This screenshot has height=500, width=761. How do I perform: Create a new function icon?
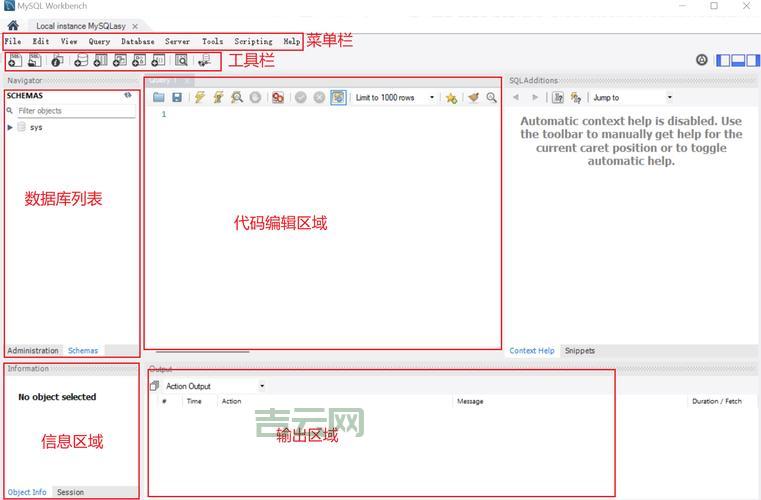[158, 61]
